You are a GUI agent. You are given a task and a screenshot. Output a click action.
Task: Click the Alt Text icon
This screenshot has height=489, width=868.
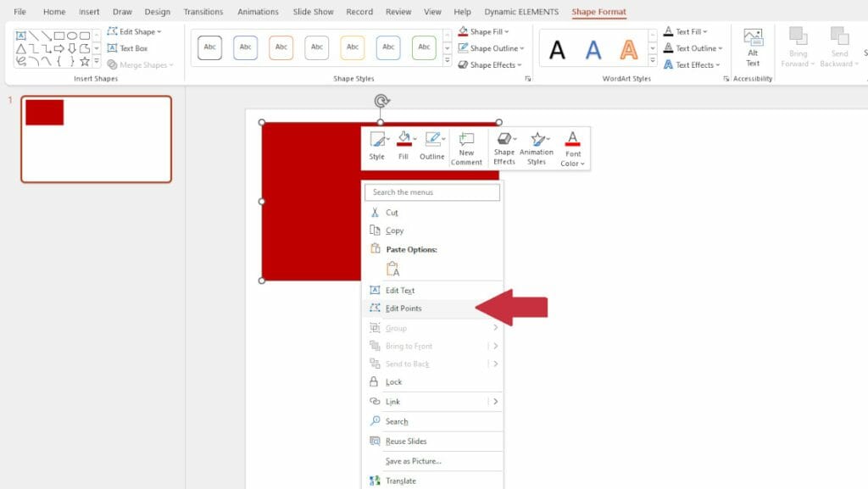(x=753, y=46)
